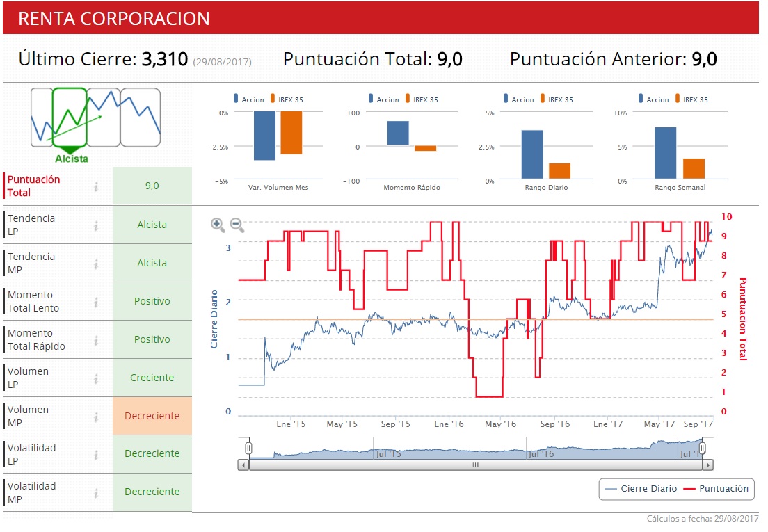The height and width of the screenshot is (532, 768).
Task: Toggle Accion series in Rango Semanal chart
Action: pos(653,99)
